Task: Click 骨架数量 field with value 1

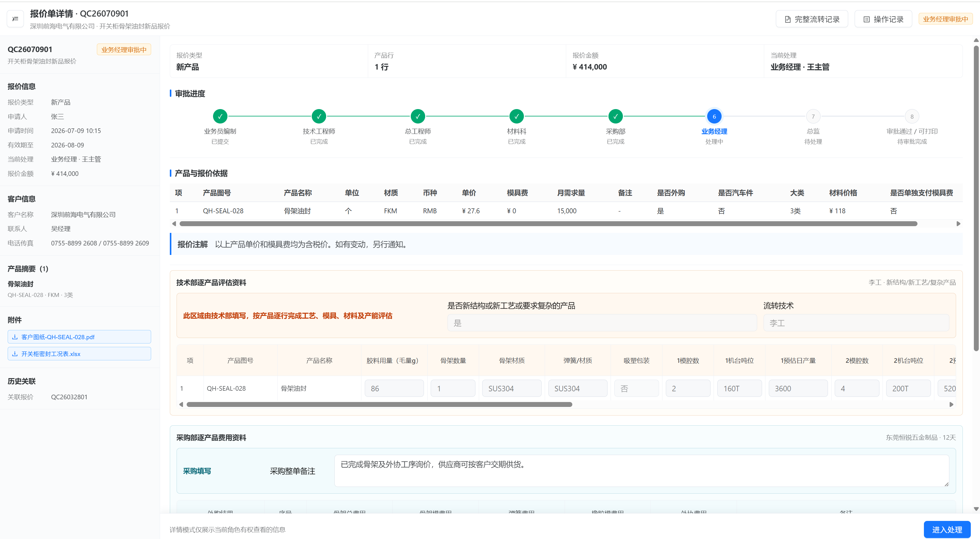Action: (x=453, y=388)
